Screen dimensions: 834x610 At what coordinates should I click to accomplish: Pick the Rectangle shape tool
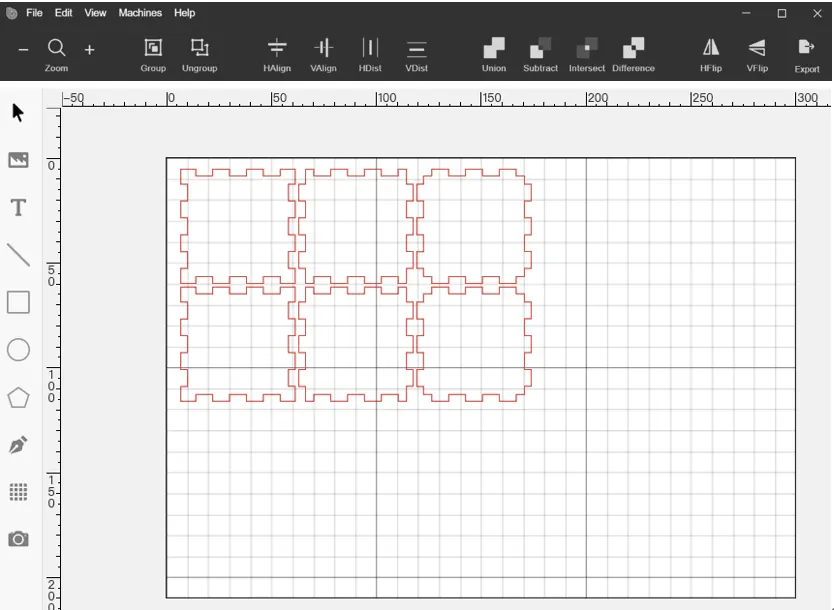(x=18, y=302)
